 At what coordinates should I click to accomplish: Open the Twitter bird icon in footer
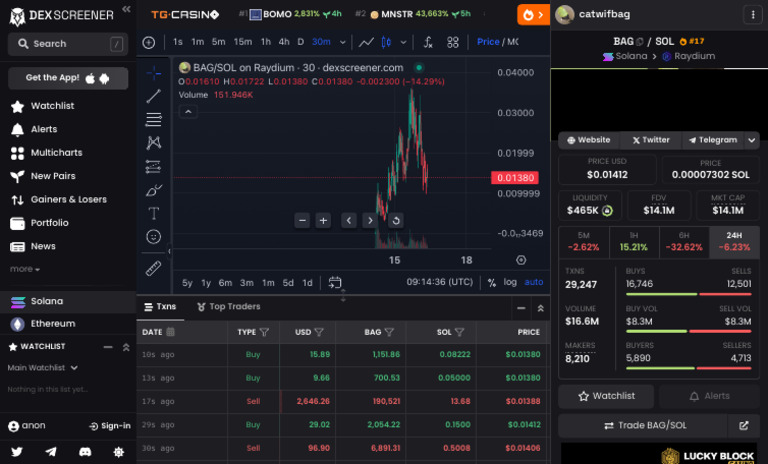point(17,452)
